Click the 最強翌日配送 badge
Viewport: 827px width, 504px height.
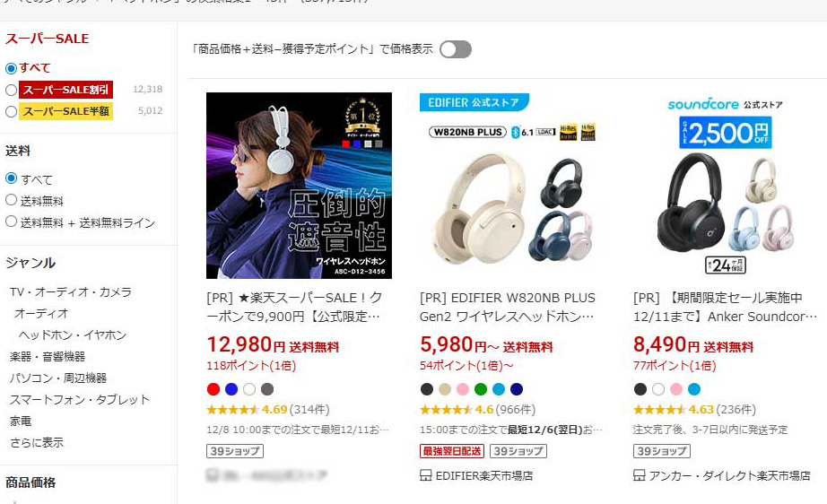(x=452, y=451)
